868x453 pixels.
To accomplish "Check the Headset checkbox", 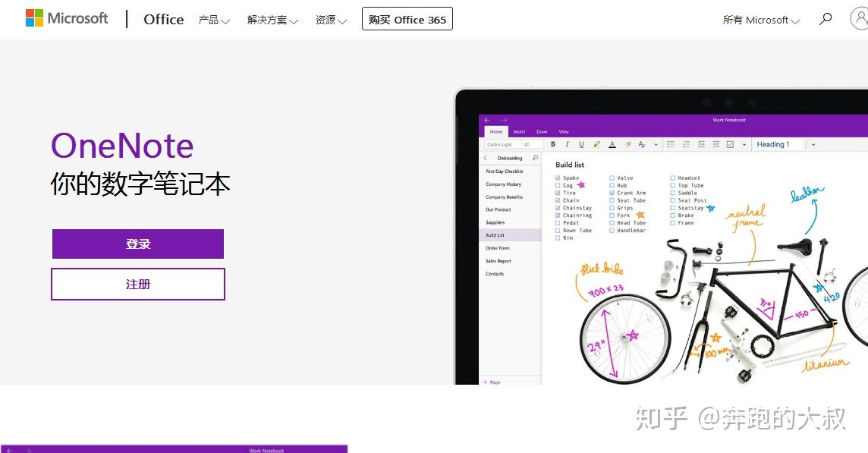I will (672, 177).
